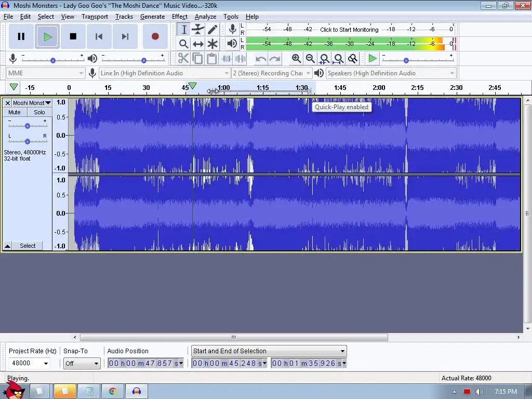Skip to Start of the track
This screenshot has width=532, height=399.
(x=99, y=36)
